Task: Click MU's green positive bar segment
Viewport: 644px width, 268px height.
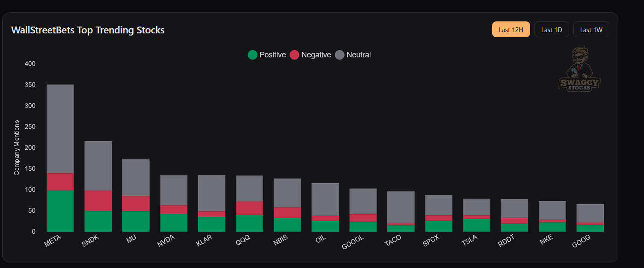Action: point(136,221)
